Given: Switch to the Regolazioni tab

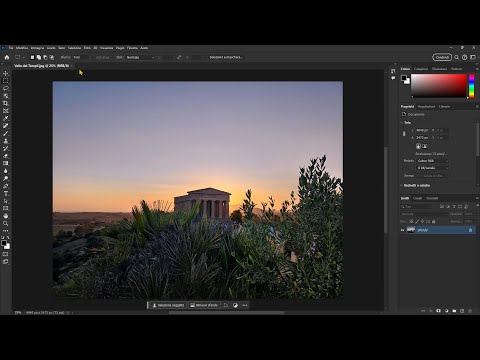Looking at the screenshot, I should [426, 106].
